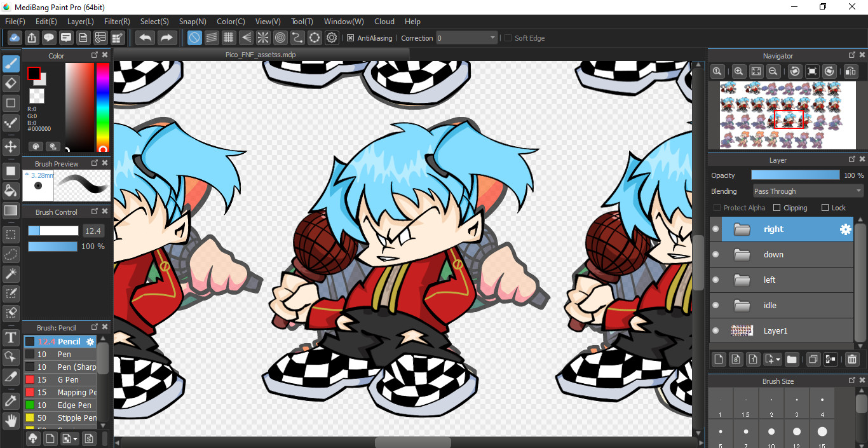This screenshot has width=868, height=448.
Task: Open the Window menu
Action: click(344, 22)
